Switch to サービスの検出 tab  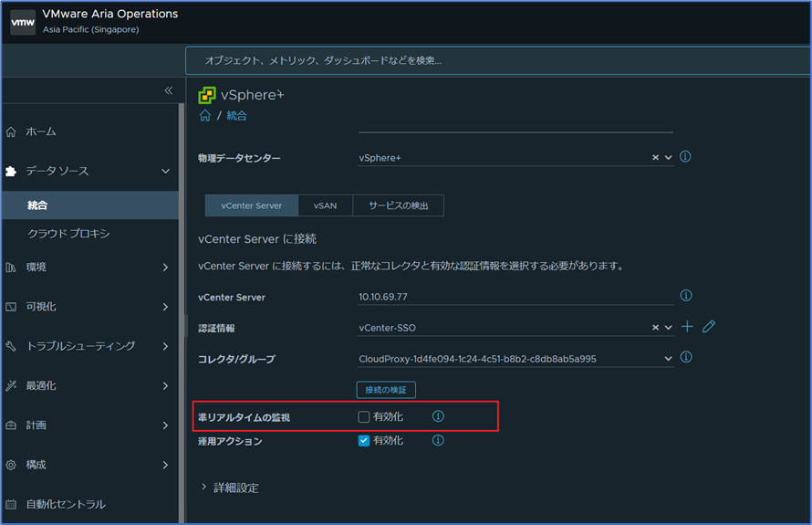[x=398, y=205]
